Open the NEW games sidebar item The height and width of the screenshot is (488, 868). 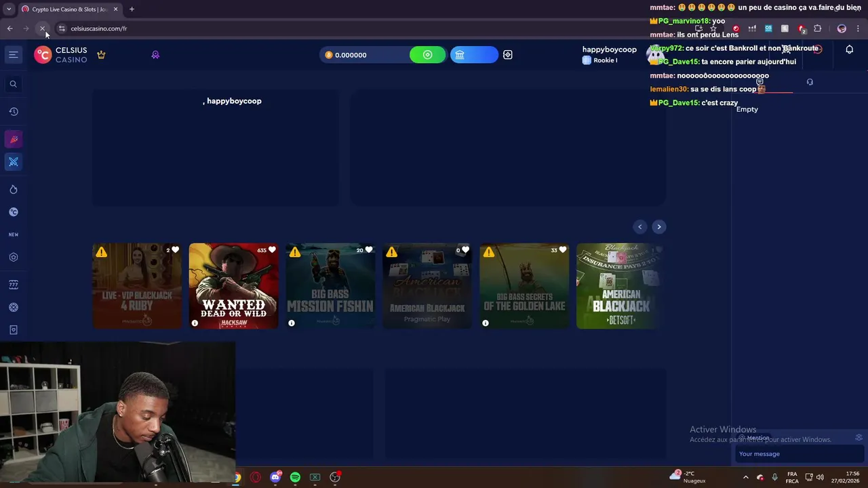point(13,235)
